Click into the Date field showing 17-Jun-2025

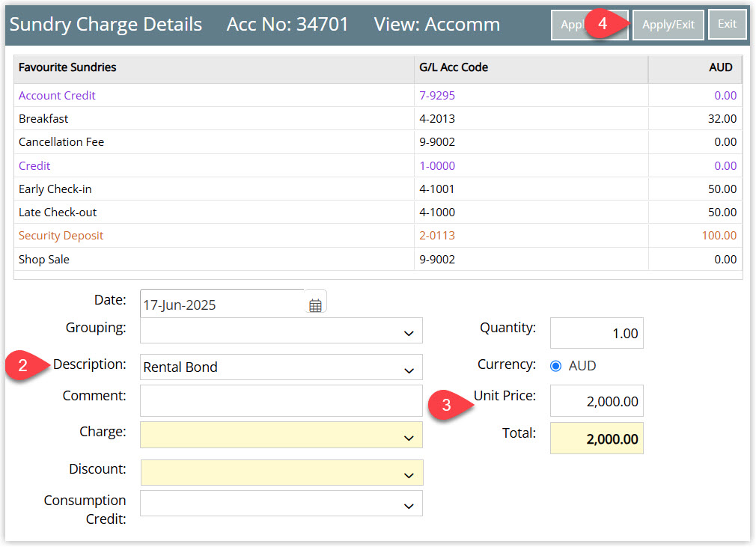click(222, 304)
